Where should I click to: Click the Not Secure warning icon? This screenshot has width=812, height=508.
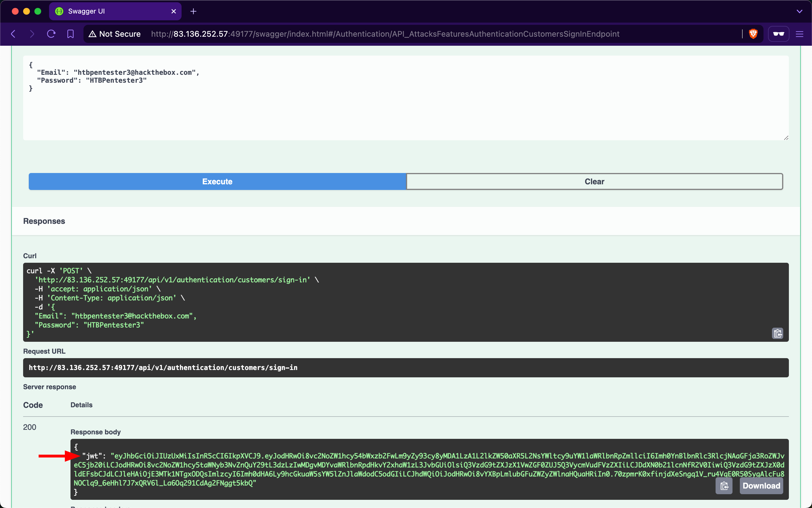(x=92, y=34)
